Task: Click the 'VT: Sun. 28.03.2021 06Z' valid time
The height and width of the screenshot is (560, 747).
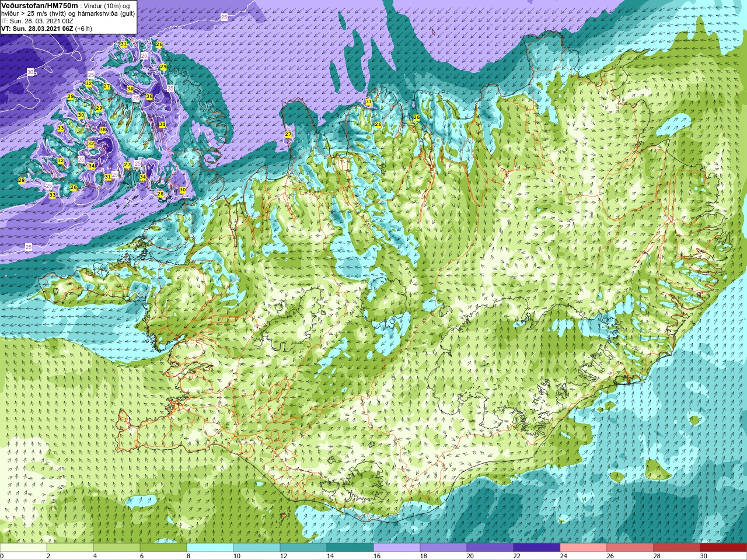Action: pyautogui.click(x=37, y=29)
